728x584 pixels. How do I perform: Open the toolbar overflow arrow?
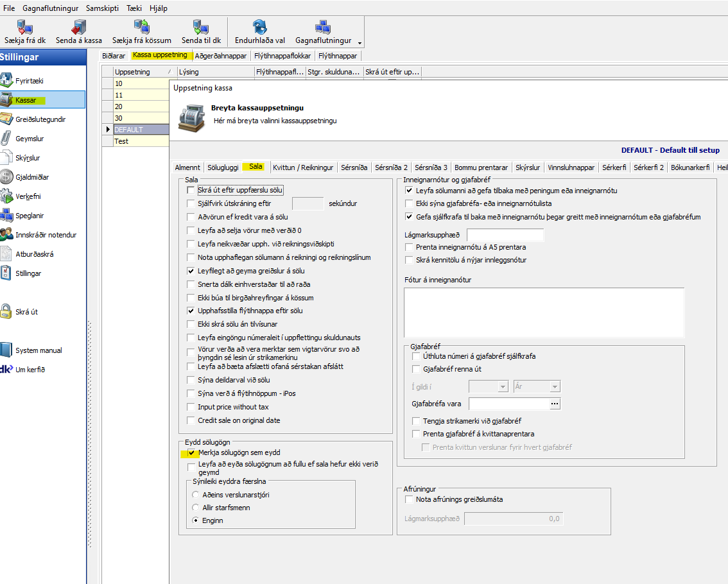360,43
